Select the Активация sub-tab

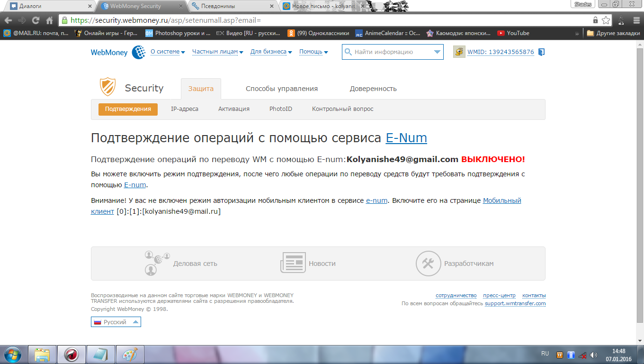pos(234,109)
